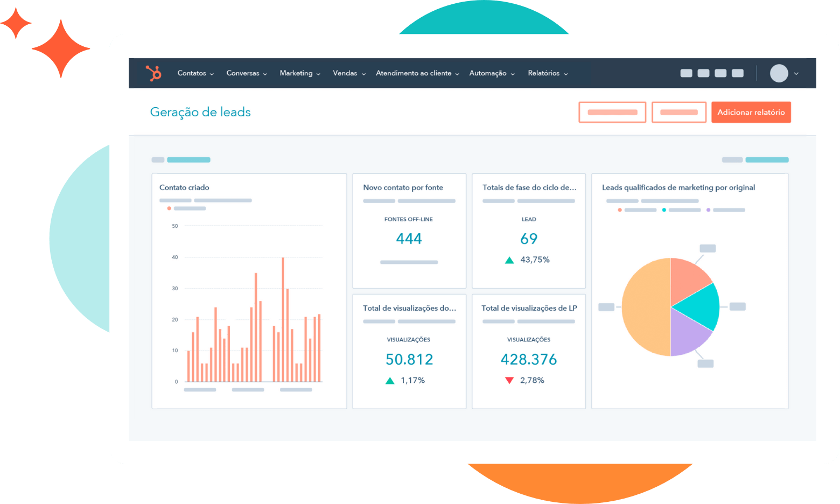840x504 pixels.
Task: Click the red decrease arrow beside 2,78%
Action: coord(509,380)
